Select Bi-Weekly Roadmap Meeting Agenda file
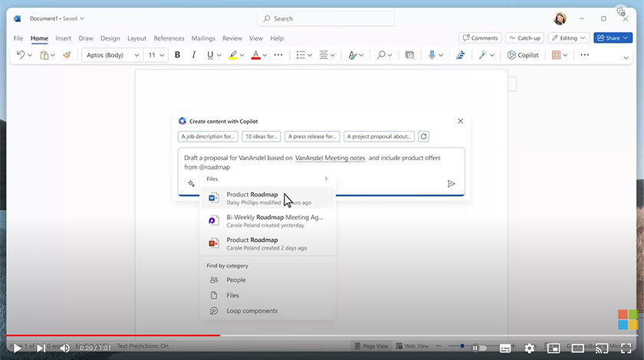Screen dimensions: 644x360 (x=268, y=221)
